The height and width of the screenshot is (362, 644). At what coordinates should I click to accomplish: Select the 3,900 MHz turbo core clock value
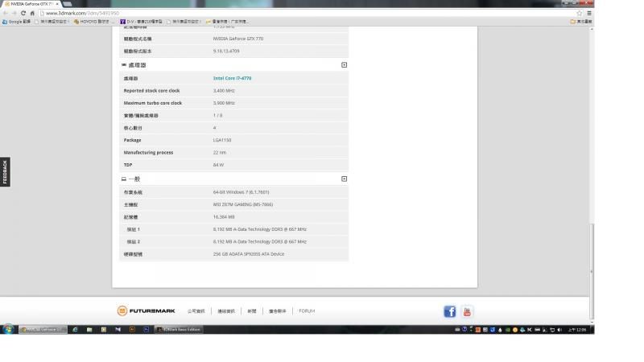(x=224, y=103)
